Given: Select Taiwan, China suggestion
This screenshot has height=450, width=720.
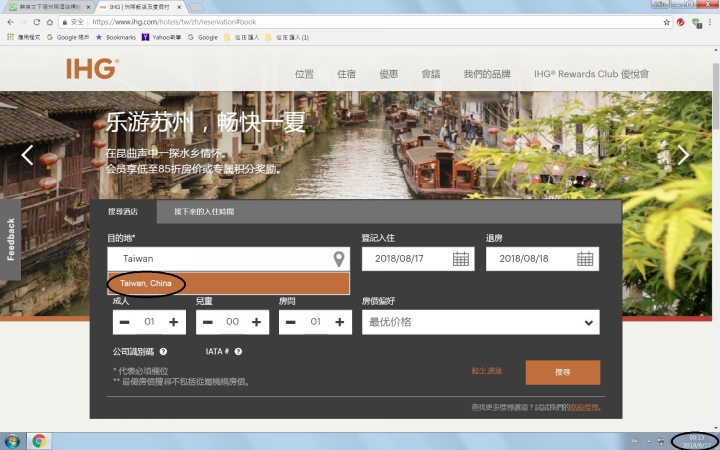Looking at the screenshot, I should [x=228, y=283].
